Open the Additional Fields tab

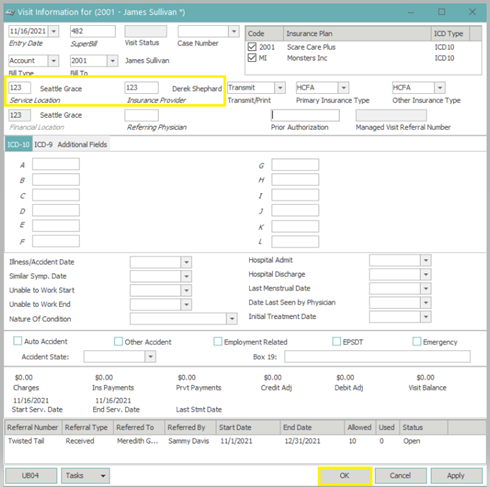(x=82, y=144)
